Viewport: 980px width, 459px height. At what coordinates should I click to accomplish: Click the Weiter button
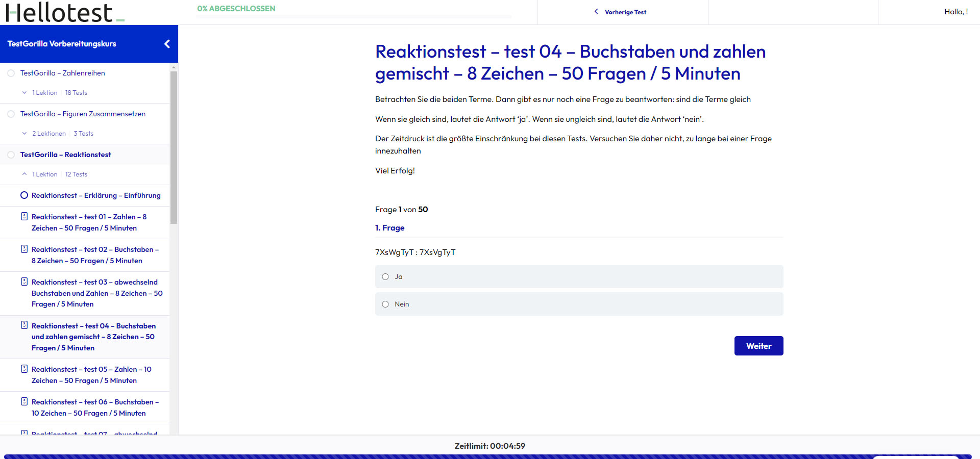(x=758, y=346)
